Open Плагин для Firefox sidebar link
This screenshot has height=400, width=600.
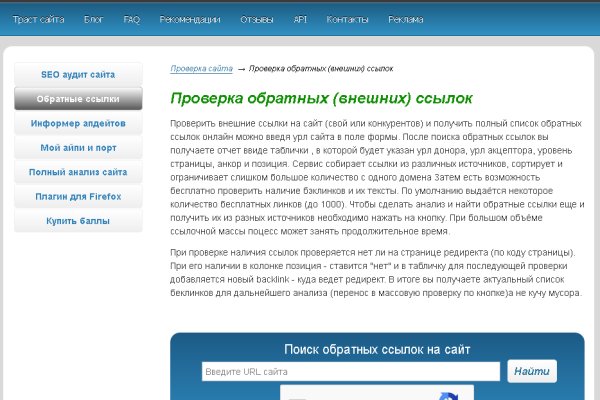78,196
